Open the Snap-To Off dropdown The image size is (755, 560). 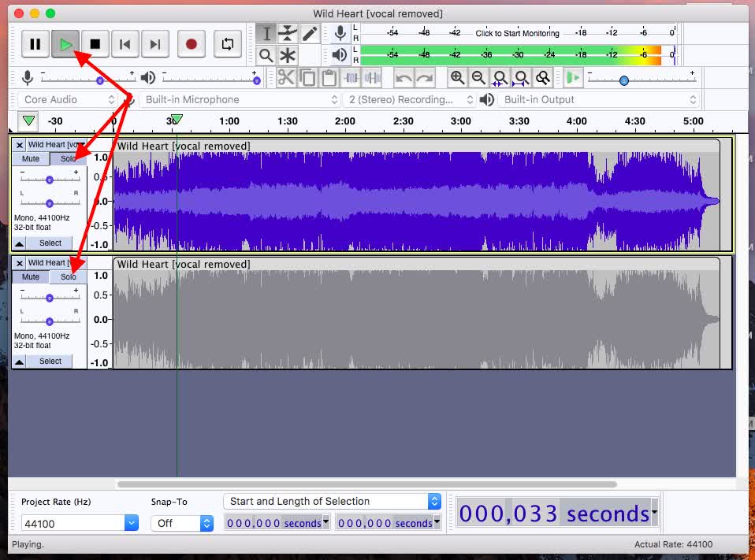tap(182, 523)
